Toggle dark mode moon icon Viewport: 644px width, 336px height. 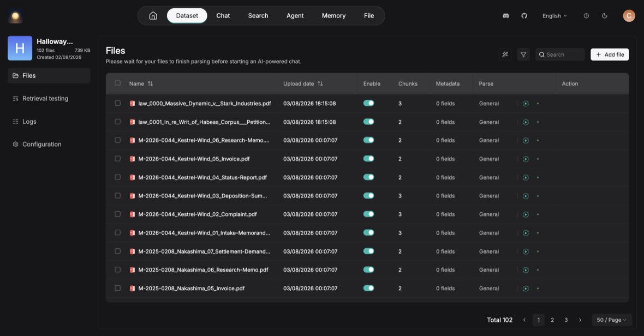click(x=605, y=16)
